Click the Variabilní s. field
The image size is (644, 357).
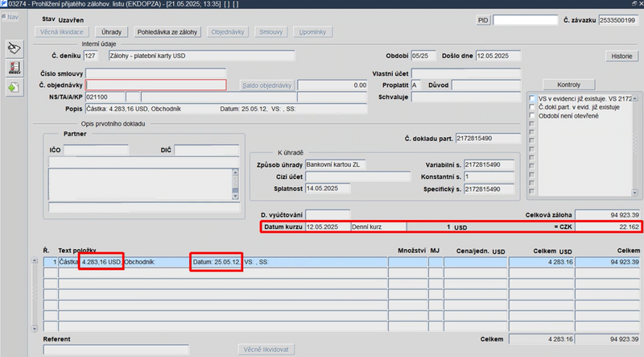pyautogui.click(x=489, y=164)
